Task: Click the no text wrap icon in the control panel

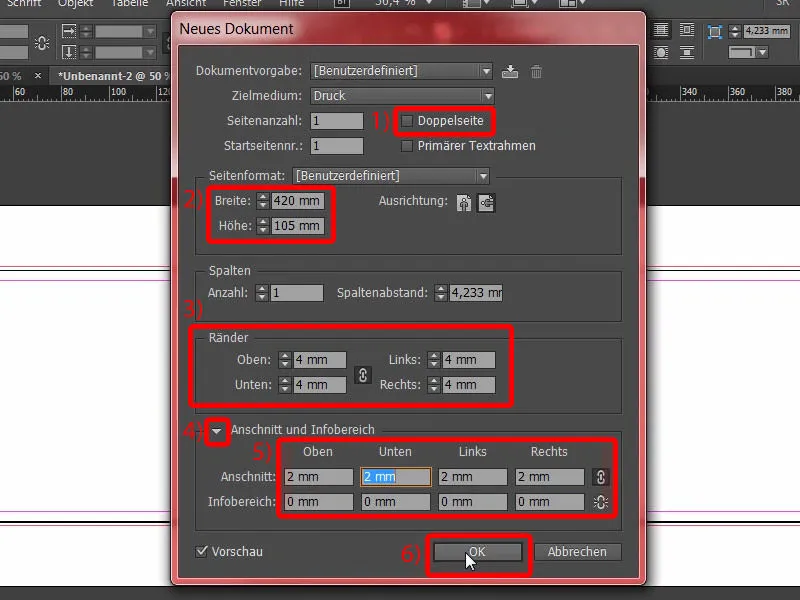Action: [x=661, y=30]
